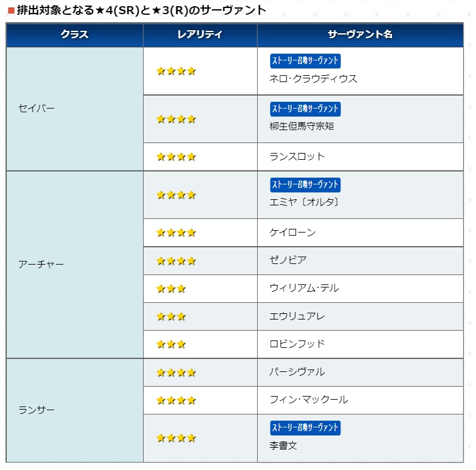476x470 pixels.
Task: Click story summon badge above ネロ・クラウディウス
Action: tap(305, 61)
